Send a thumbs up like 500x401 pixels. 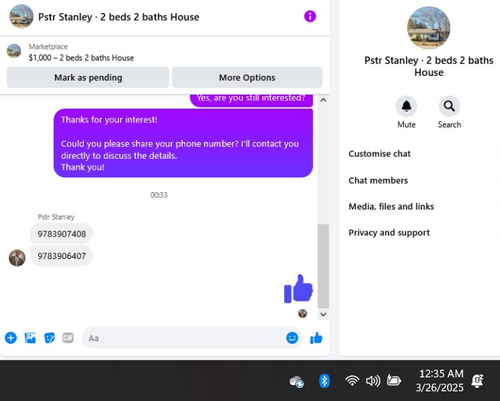(x=316, y=338)
